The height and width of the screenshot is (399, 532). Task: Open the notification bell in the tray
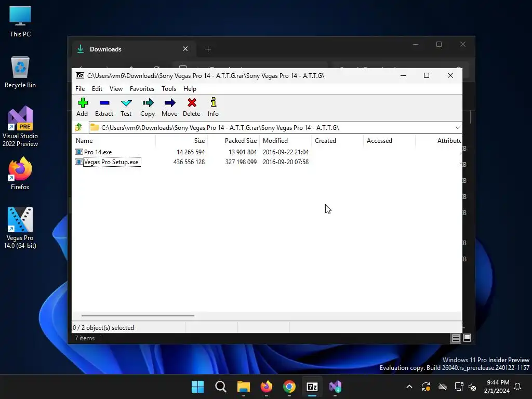pos(518,387)
